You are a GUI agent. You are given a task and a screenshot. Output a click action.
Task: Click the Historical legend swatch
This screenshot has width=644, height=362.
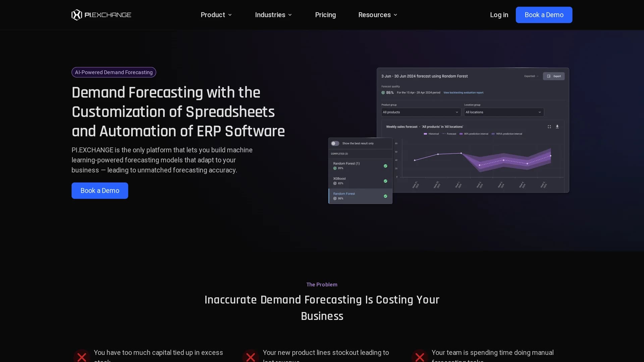click(x=425, y=134)
